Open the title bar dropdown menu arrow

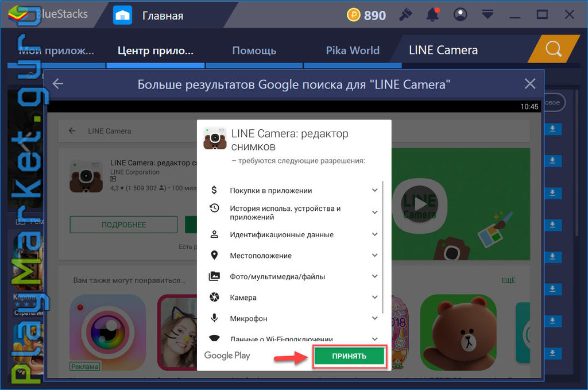tap(488, 15)
